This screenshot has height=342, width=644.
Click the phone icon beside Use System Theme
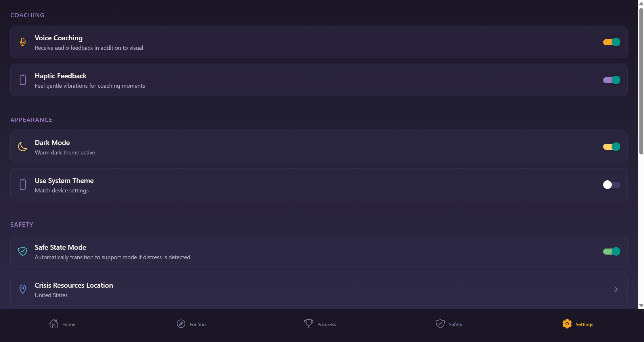pos(23,185)
